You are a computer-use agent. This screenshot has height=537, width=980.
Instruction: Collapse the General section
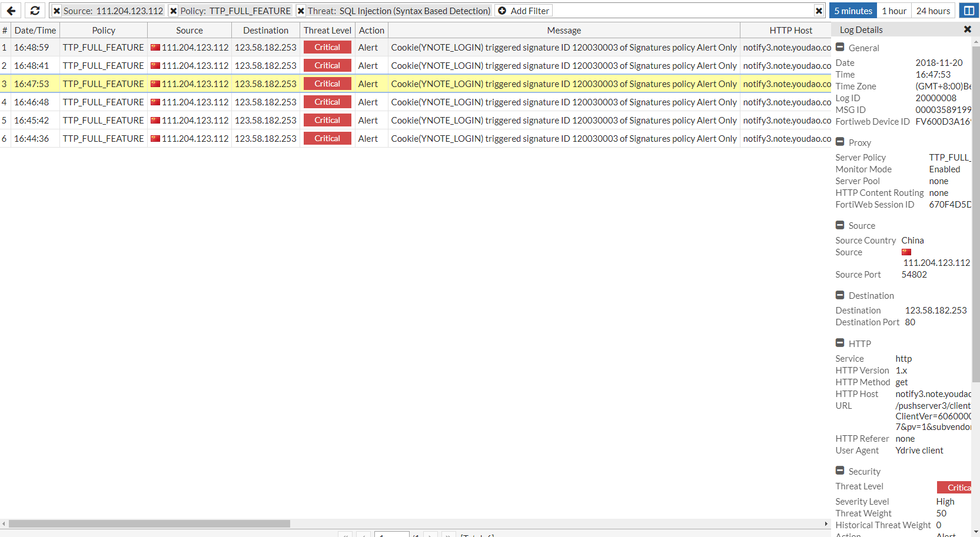tap(840, 47)
